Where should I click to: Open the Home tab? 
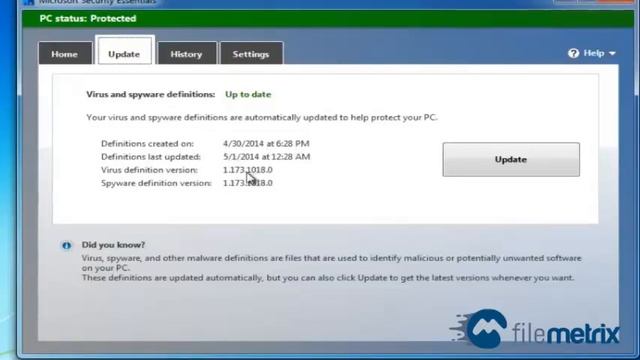pos(65,53)
